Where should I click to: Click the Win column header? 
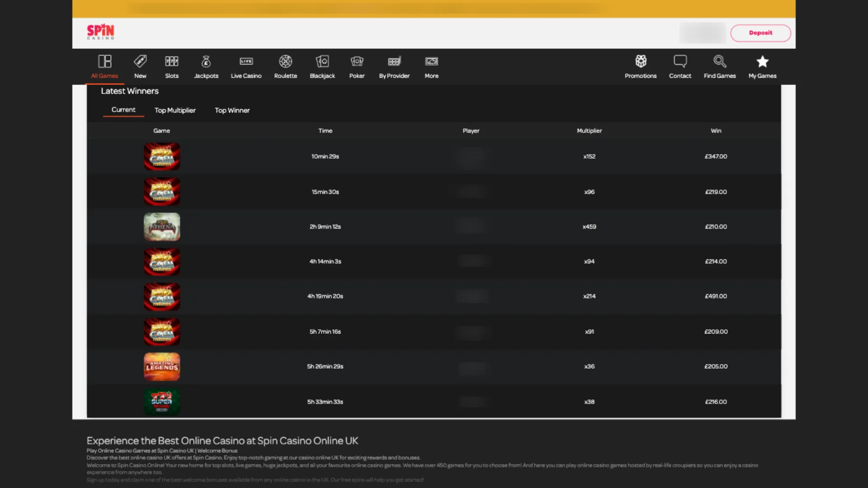click(716, 131)
